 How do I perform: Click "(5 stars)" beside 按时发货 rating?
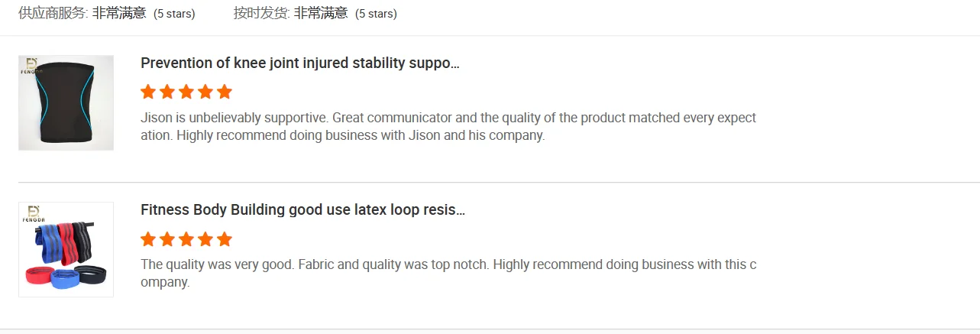[376, 14]
